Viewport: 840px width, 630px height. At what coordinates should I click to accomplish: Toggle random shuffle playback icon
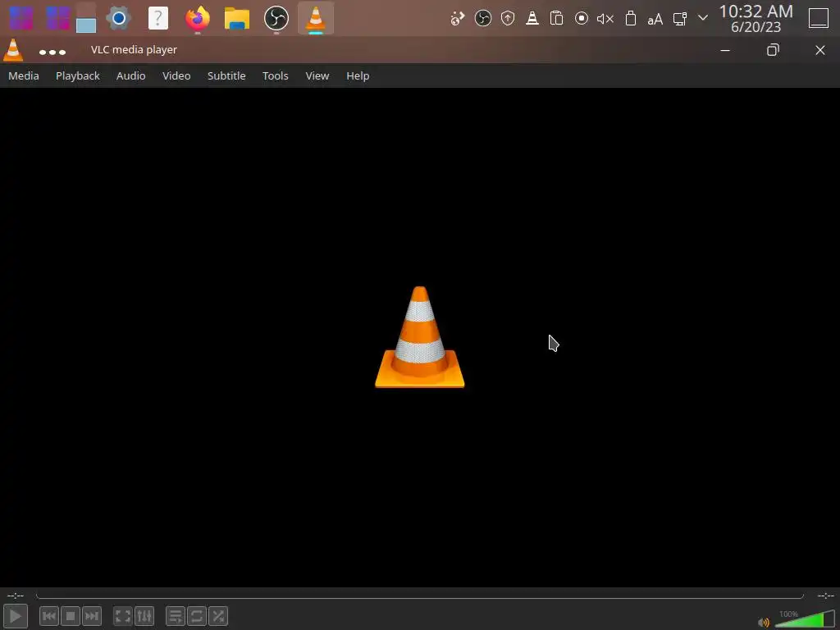pos(218,616)
